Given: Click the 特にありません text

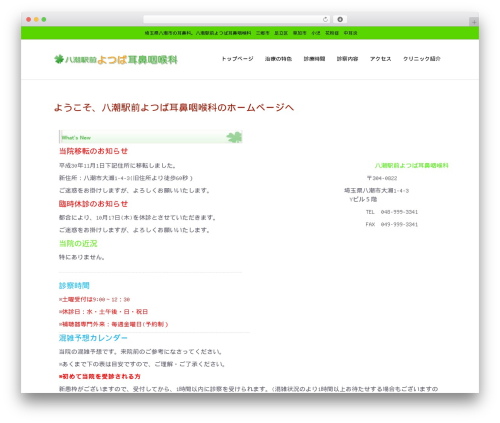Looking at the screenshot, I should pos(82,257).
